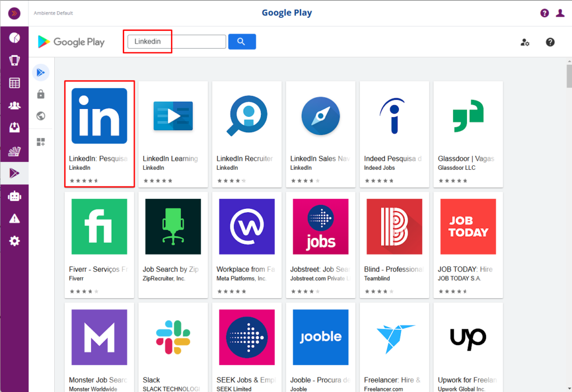This screenshot has width=572, height=392.
Task: Open the settings gear icon in sidebar
Action: (14, 241)
